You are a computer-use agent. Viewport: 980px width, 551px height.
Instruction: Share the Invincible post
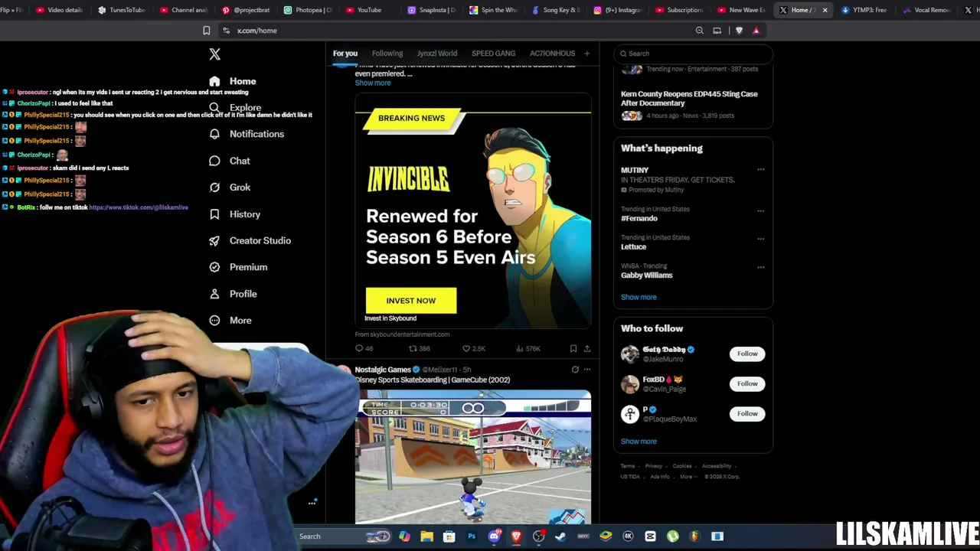[x=587, y=348]
